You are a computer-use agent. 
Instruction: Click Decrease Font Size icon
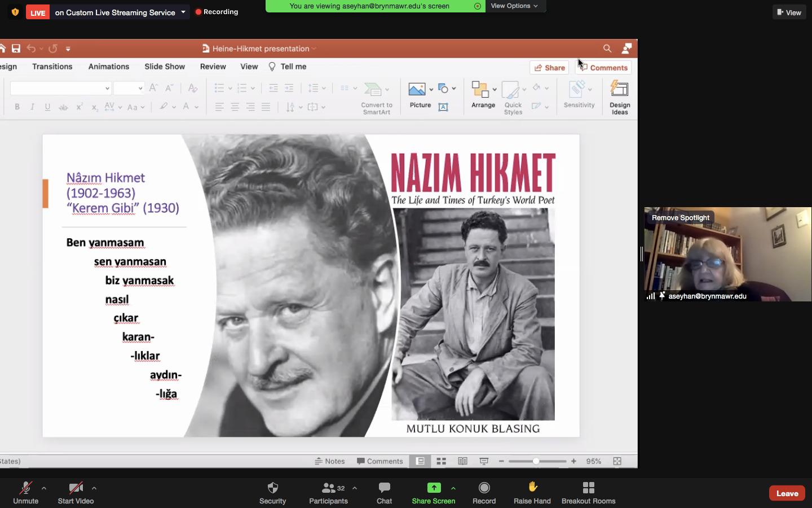169,87
